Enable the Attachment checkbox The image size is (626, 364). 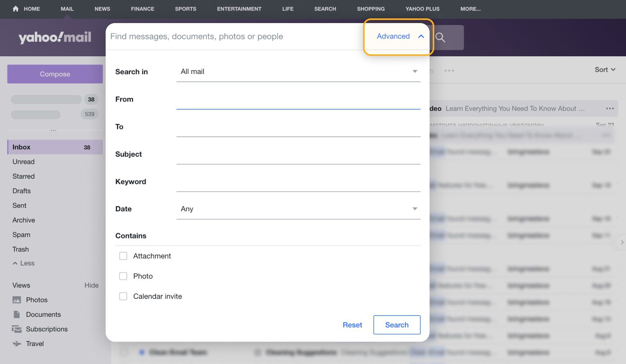(123, 256)
